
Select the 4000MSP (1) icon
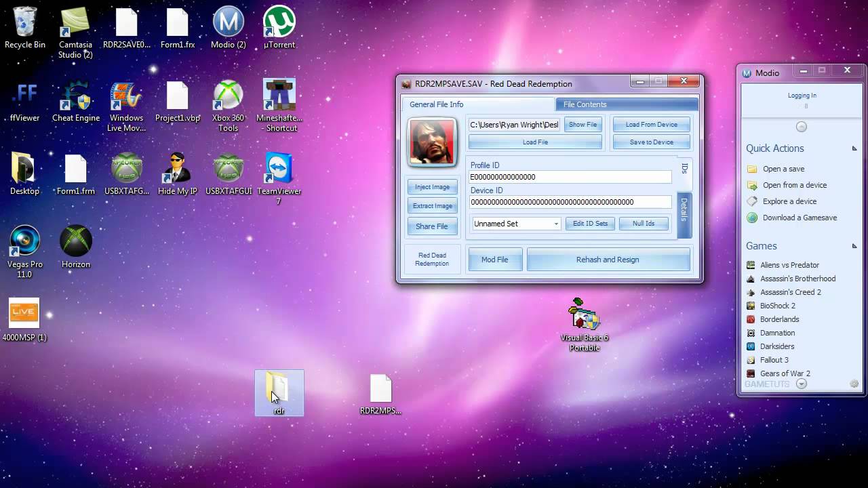tap(25, 321)
